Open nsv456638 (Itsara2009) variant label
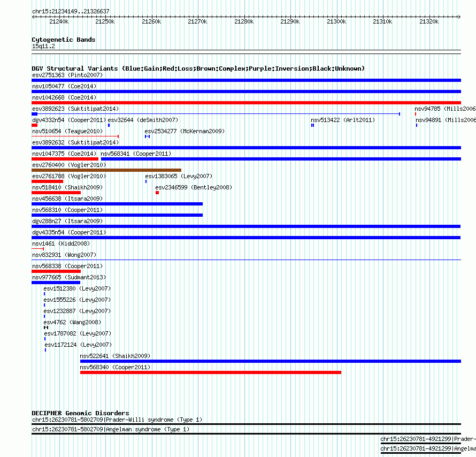Image resolution: width=476 pixels, height=457 pixels. pos(67,199)
